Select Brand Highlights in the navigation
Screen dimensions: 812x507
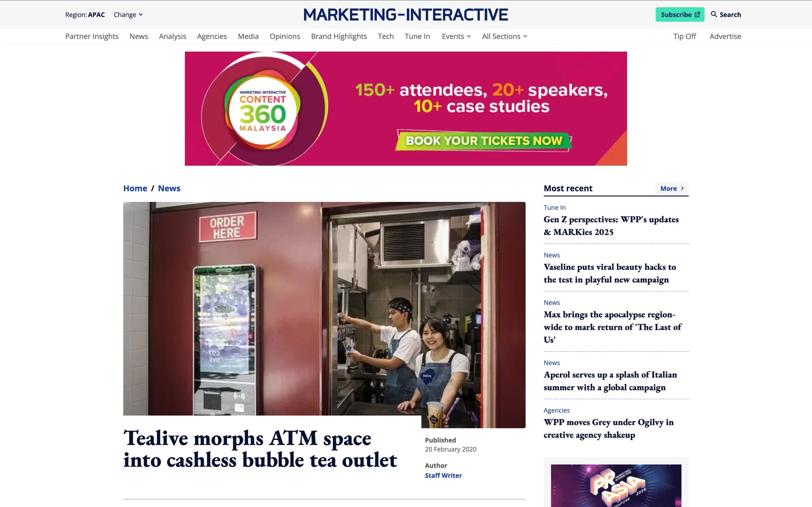pyautogui.click(x=339, y=36)
